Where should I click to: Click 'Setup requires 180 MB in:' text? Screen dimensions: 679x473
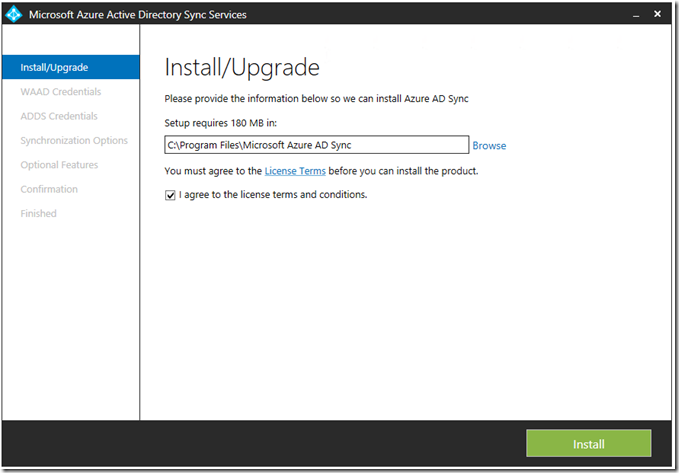(220, 123)
